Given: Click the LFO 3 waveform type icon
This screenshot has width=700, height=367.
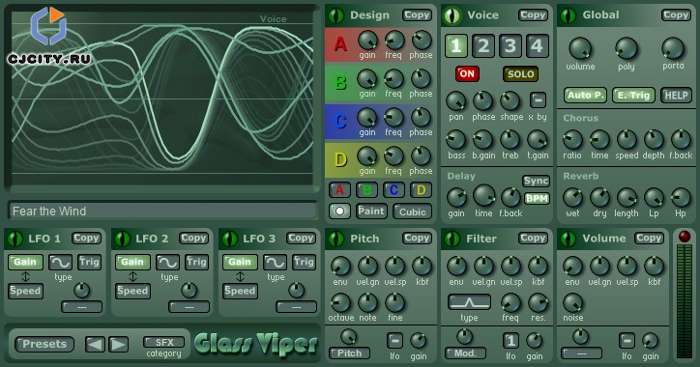Looking at the screenshot, I should [x=275, y=262].
